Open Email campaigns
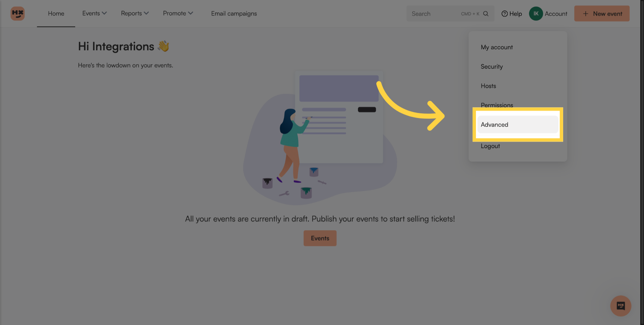Viewport: 644px width, 325px height. click(x=234, y=13)
